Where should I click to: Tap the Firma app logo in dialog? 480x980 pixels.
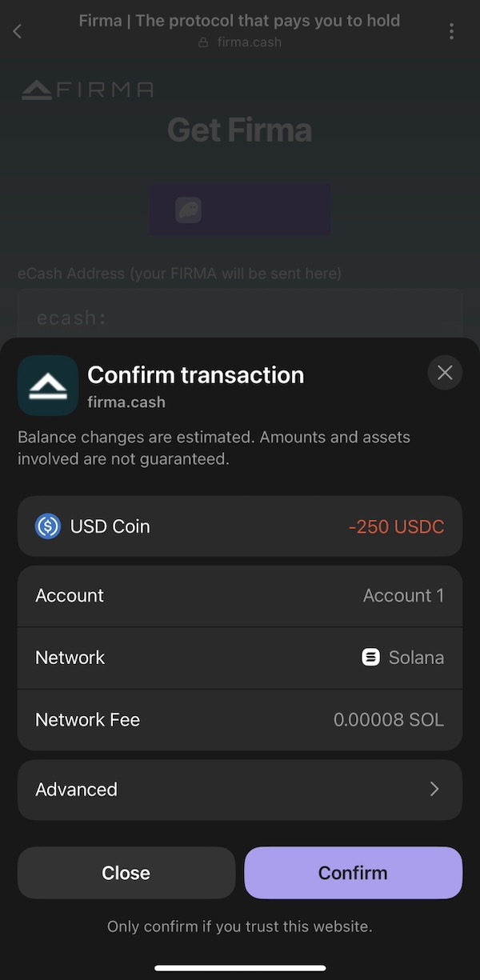48,386
